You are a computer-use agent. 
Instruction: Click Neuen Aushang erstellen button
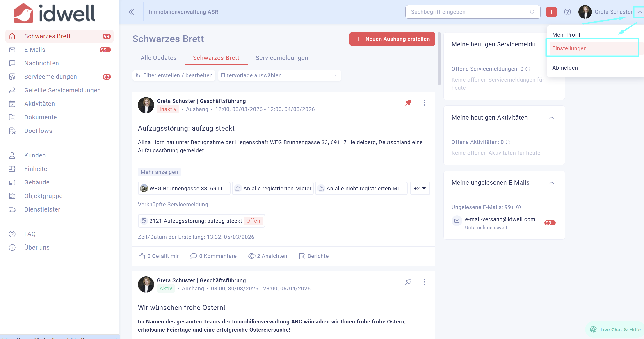392,39
